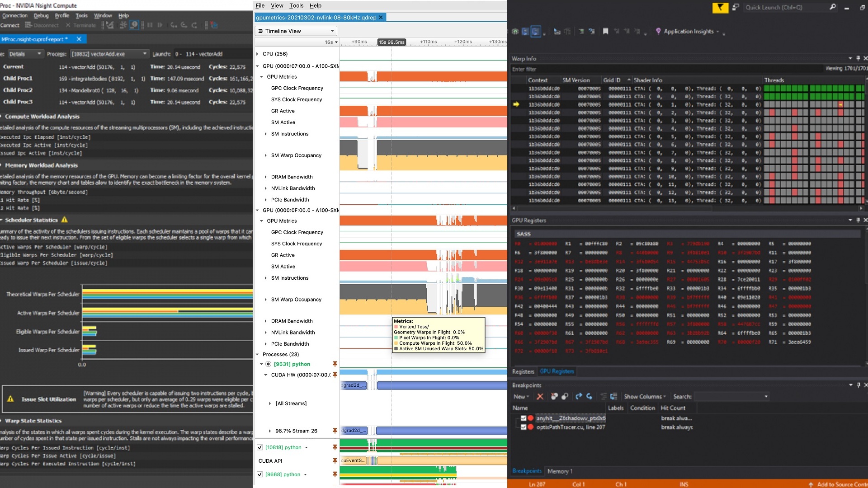Switch to the Registers tab
The height and width of the screenshot is (488, 868).
523,371
